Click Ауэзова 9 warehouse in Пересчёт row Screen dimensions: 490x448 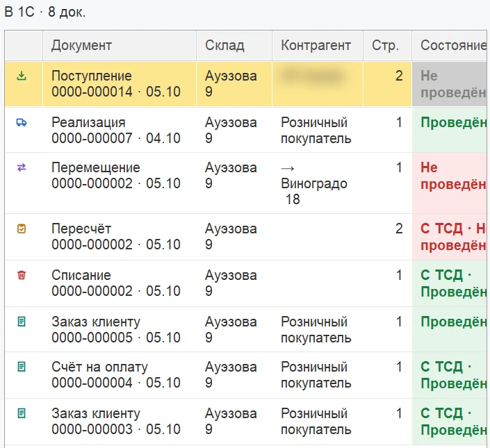[231, 236]
